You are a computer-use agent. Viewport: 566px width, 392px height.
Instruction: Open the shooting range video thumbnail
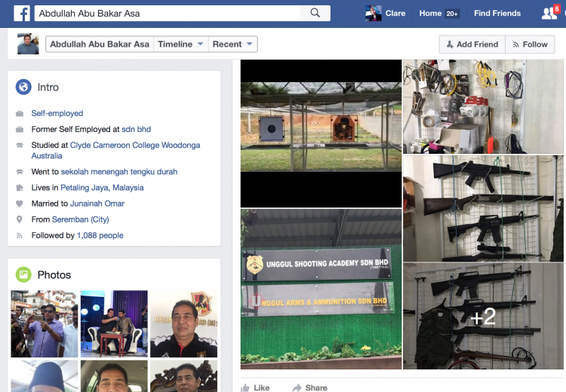(321, 133)
